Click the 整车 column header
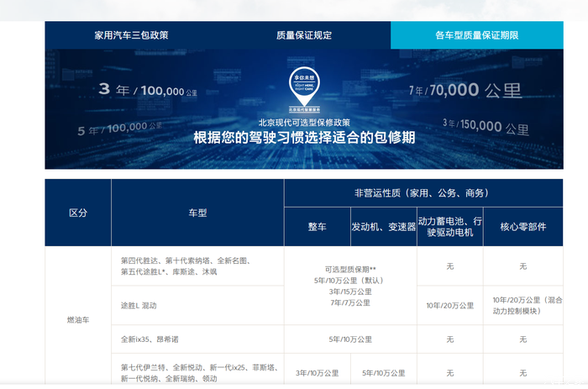Screen dimensions: 588x389 coord(316,227)
